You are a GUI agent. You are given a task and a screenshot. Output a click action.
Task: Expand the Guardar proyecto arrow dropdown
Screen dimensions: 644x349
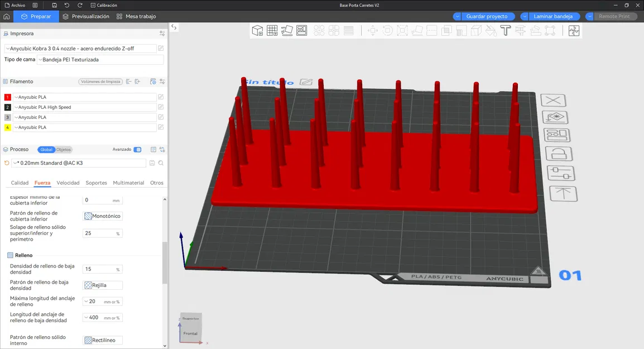click(x=457, y=16)
